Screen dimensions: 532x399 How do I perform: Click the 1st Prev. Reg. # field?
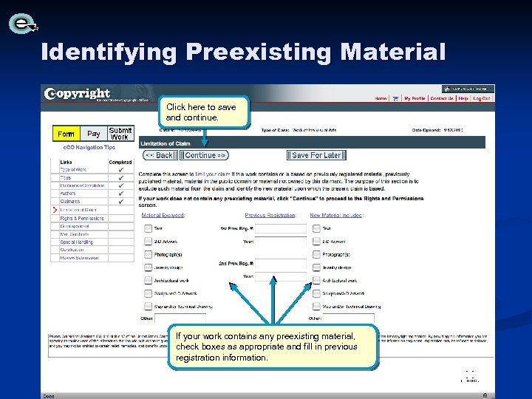pyautogui.click(x=281, y=228)
